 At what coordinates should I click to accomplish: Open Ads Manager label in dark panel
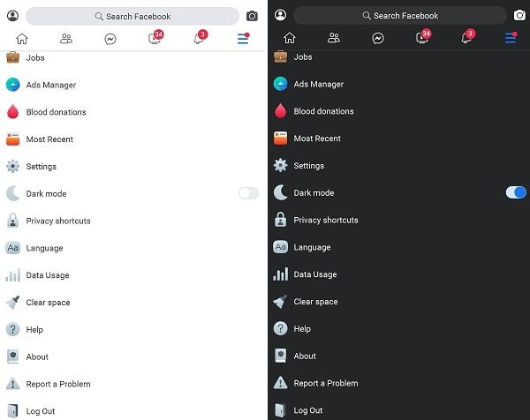pos(318,84)
